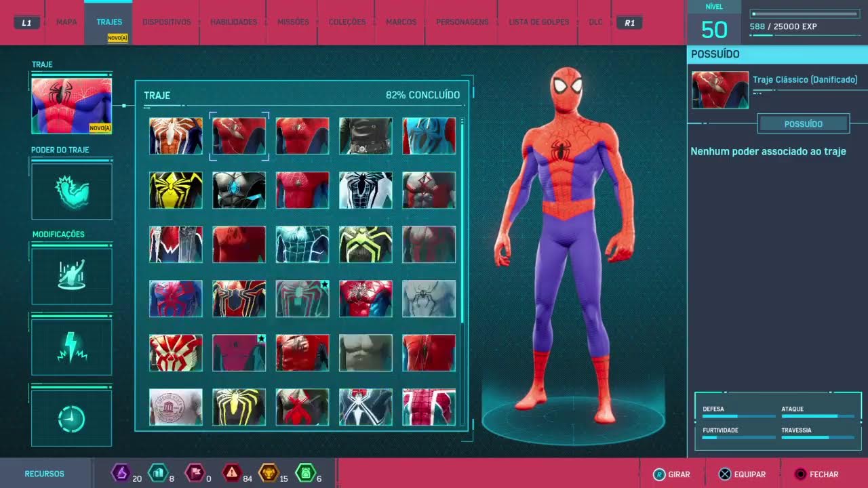Image resolution: width=868 pixels, height=488 pixels.
Task: Select the lightning bolt modification slot
Action: coord(72,347)
